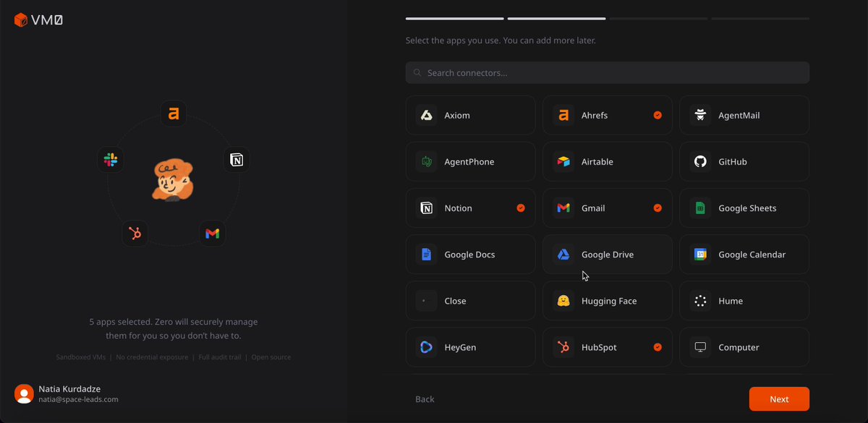Select the Google Drive icon

pyautogui.click(x=563, y=254)
